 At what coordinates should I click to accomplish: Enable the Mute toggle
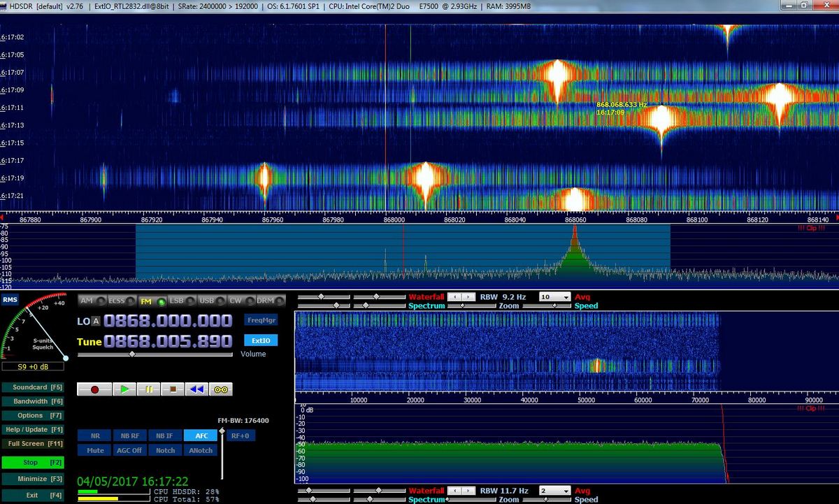click(x=96, y=450)
